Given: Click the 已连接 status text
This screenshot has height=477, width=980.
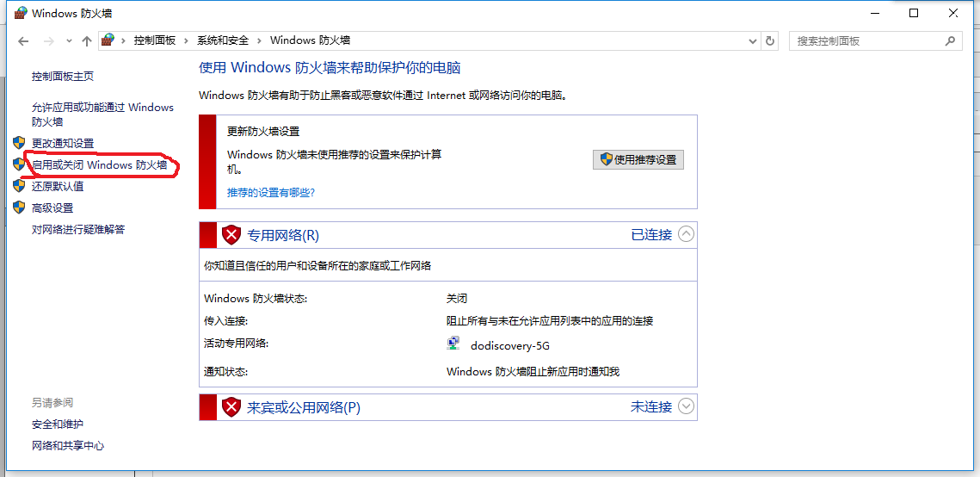Looking at the screenshot, I should point(651,234).
